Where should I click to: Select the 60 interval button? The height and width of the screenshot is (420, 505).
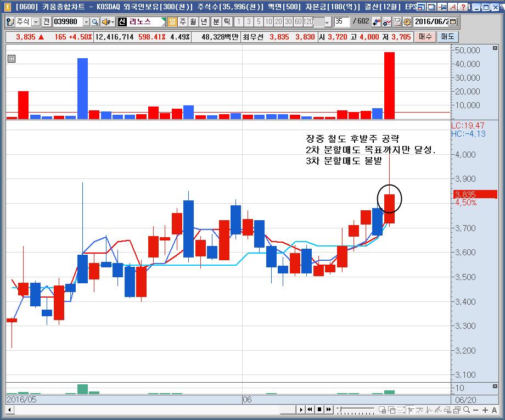298,22
